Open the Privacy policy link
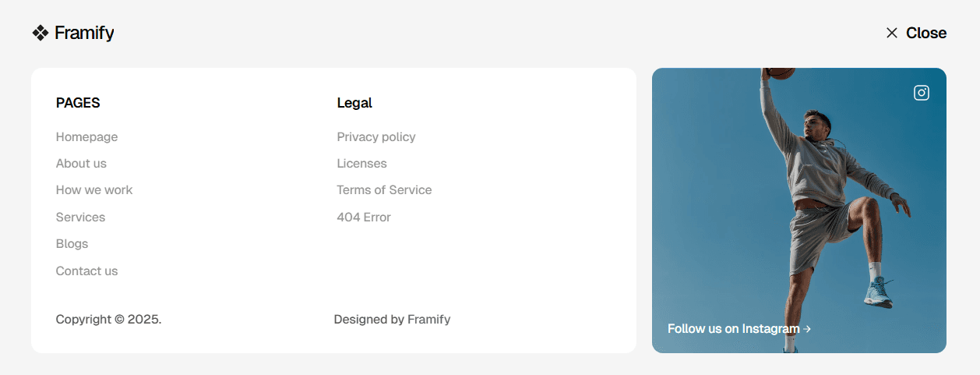The height and width of the screenshot is (375, 980). click(376, 137)
